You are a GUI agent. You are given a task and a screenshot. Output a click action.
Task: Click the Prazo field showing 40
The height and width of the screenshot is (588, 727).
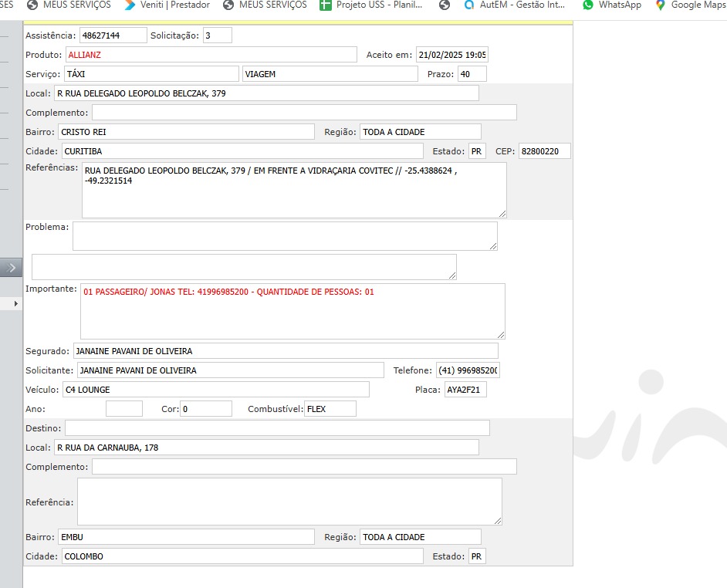pos(472,74)
